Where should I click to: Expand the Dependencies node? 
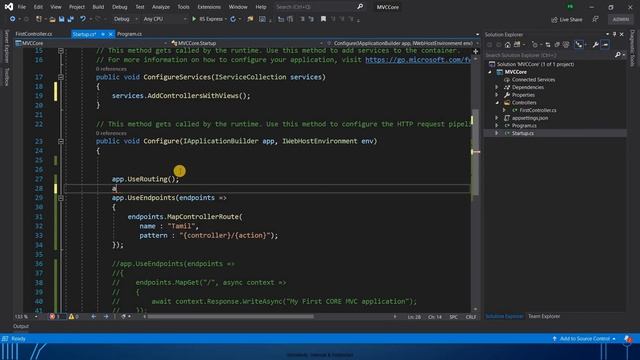tap(497, 87)
